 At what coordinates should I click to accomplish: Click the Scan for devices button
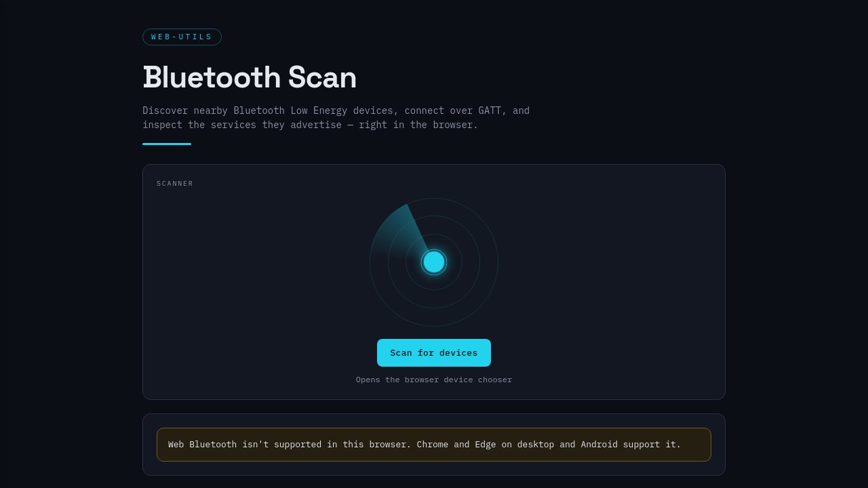tap(434, 352)
